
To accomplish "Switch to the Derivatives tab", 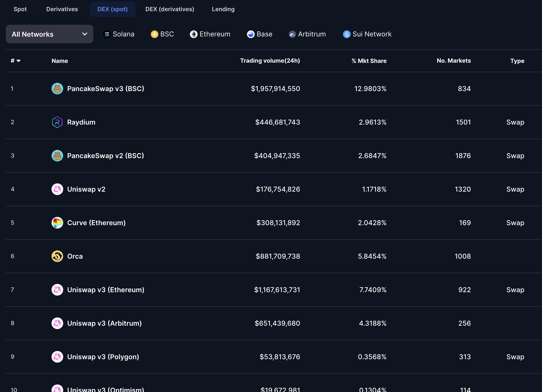I will pos(62,9).
